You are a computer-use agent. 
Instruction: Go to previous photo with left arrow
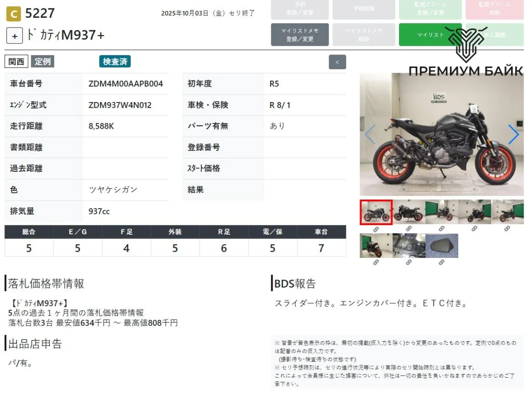click(370, 134)
